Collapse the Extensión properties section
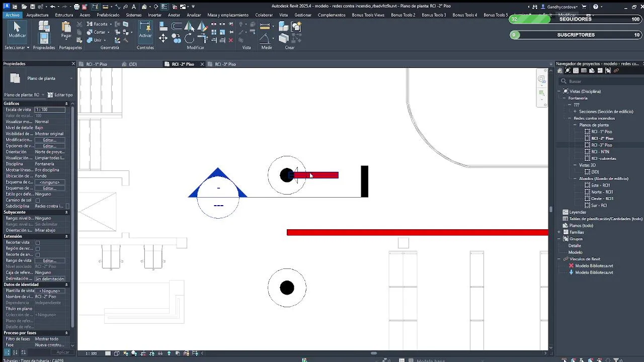Image resolution: width=644 pixels, height=362 pixels. pos(66,236)
